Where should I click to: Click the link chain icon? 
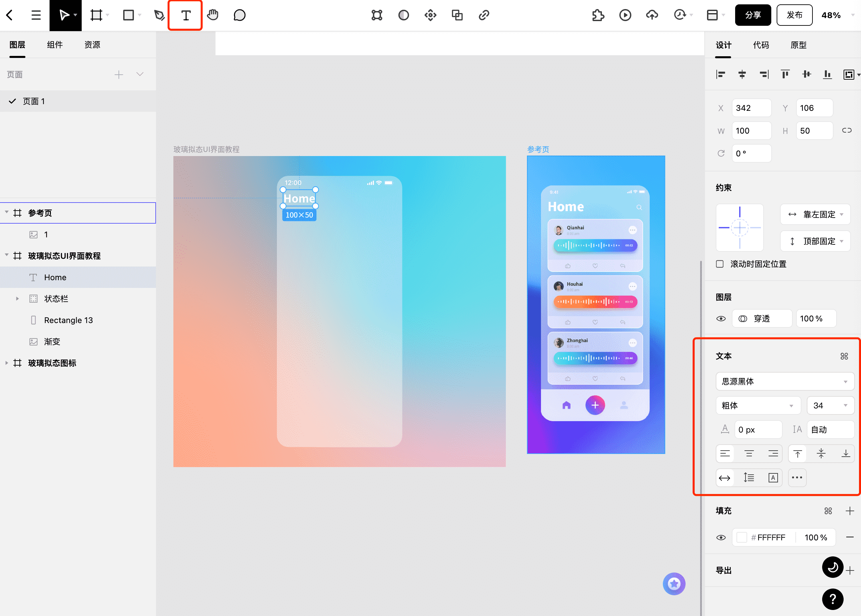coord(484,15)
